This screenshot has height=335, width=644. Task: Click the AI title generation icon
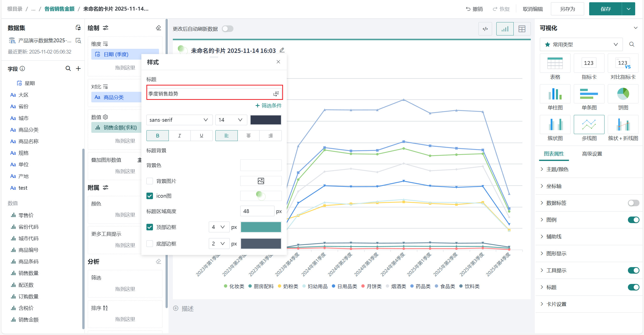276,94
